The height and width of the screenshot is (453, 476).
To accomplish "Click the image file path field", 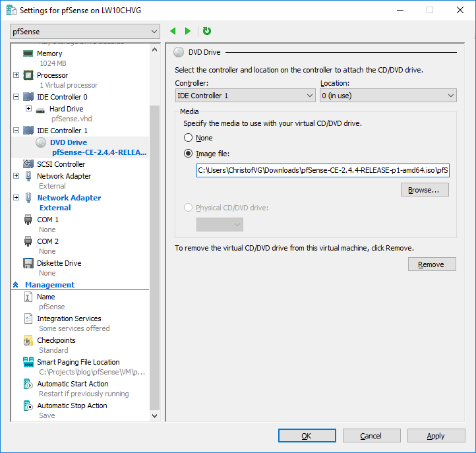I will pos(323,170).
